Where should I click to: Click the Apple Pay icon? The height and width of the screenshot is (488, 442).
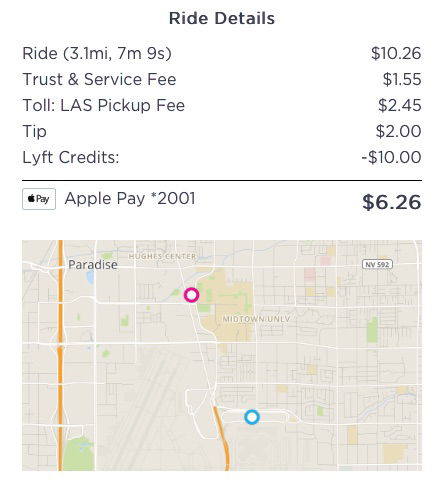(x=39, y=199)
